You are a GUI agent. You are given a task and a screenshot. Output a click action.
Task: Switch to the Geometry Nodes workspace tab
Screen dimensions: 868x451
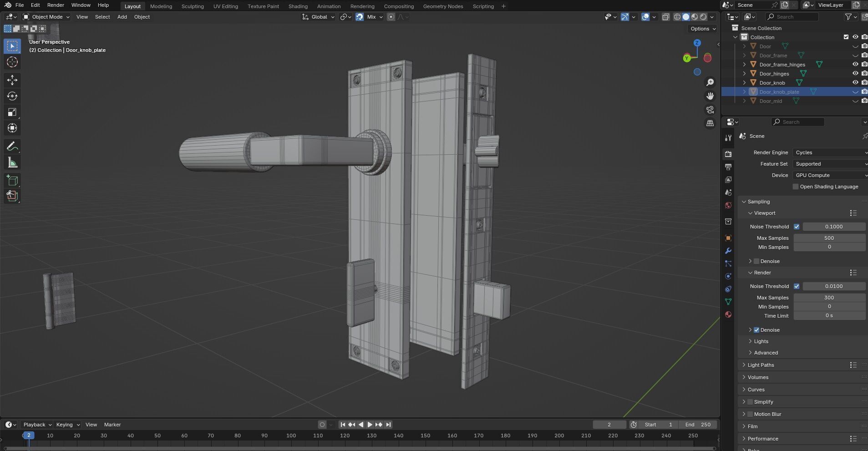tap(443, 6)
